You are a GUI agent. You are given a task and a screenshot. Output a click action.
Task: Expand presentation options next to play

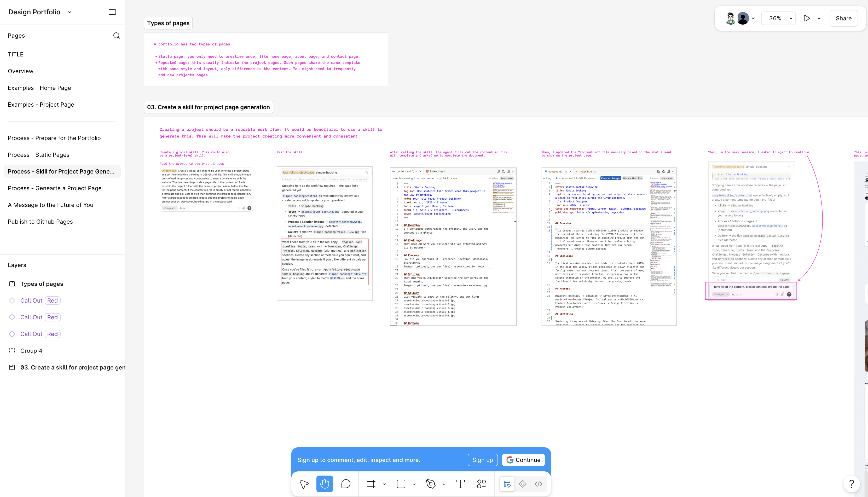(819, 19)
